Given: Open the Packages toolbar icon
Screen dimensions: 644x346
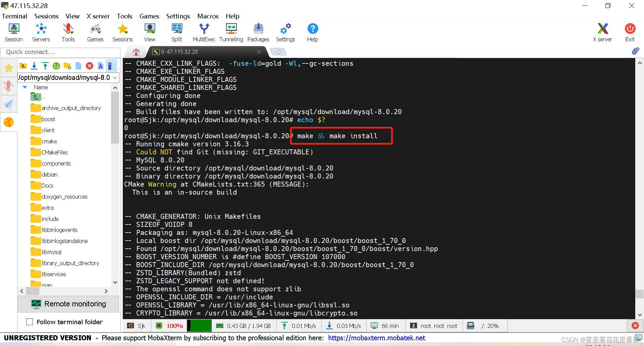Looking at the screenshot, I should pos(258,33).
